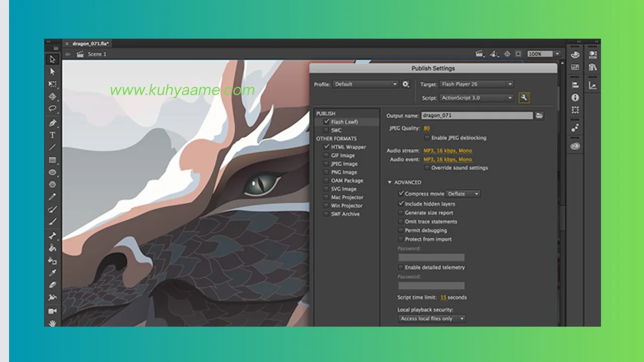Open the Properties panel

coord(593,54)
